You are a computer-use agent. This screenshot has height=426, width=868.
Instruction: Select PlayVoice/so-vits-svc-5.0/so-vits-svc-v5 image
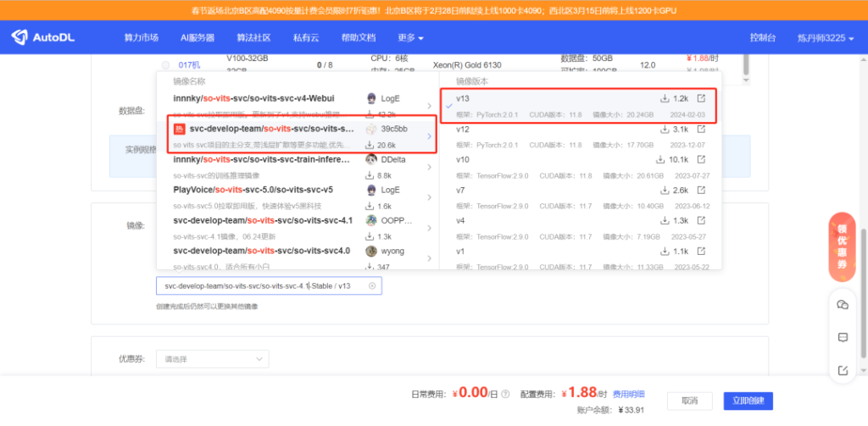[x=298, y=197]
